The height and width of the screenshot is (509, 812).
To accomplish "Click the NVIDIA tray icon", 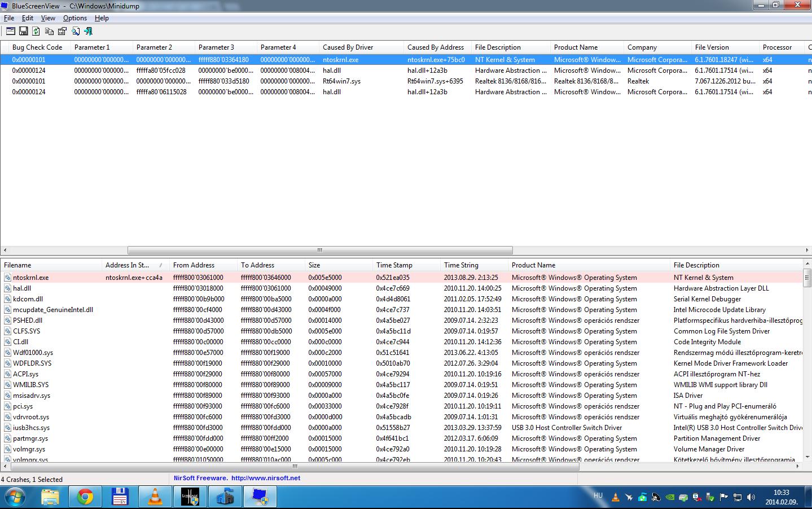I will [669, 497].
